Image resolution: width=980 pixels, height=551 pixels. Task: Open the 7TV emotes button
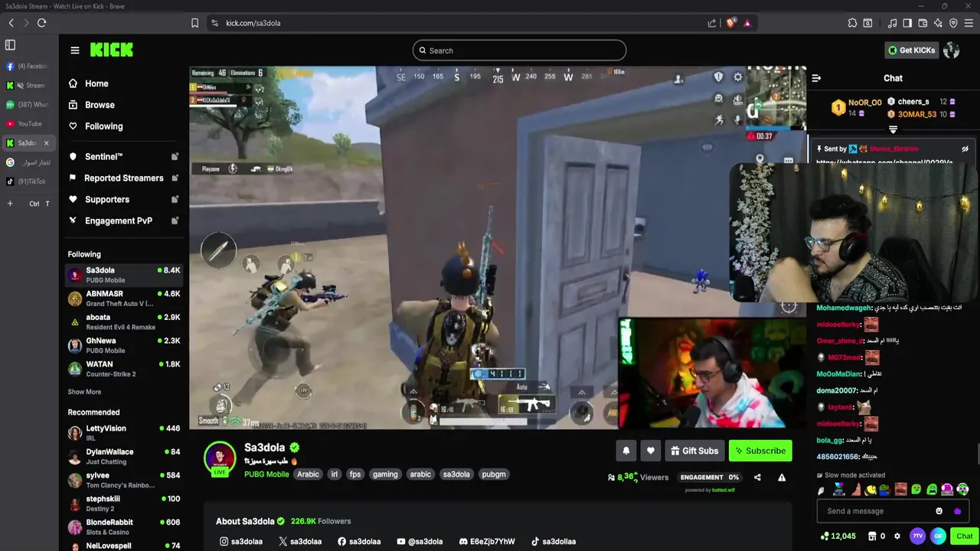pos(917,536)
